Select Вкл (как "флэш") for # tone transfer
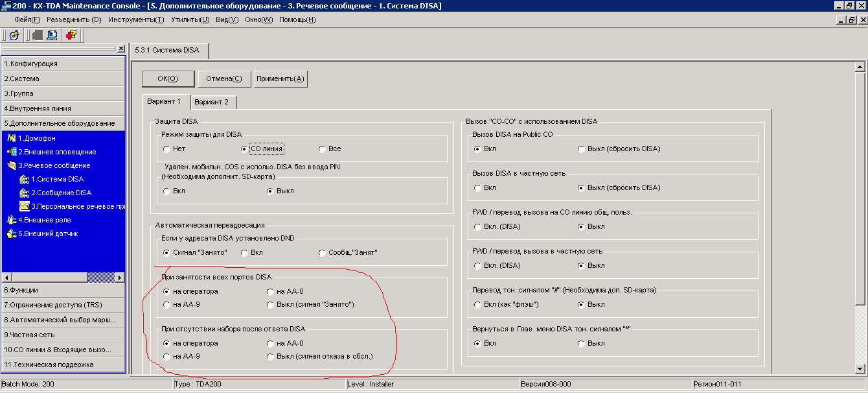The height and width of the screenshot is (393, 868). click(x=478, y=304)
